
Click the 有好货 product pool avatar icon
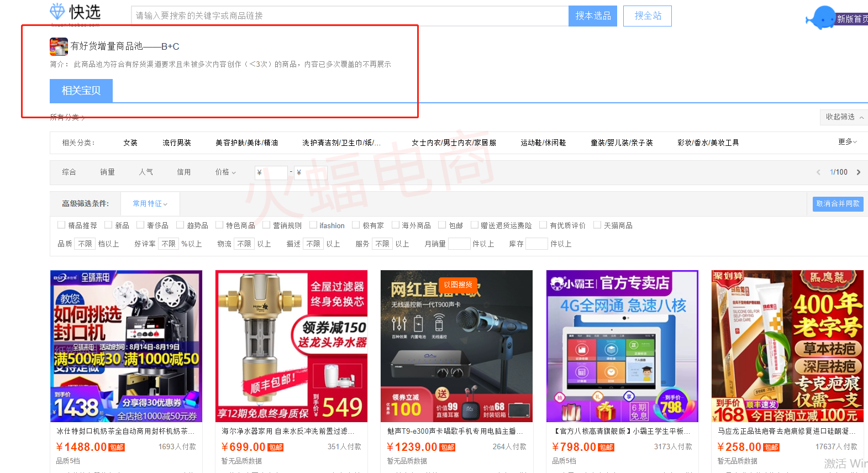coord(59,47)
